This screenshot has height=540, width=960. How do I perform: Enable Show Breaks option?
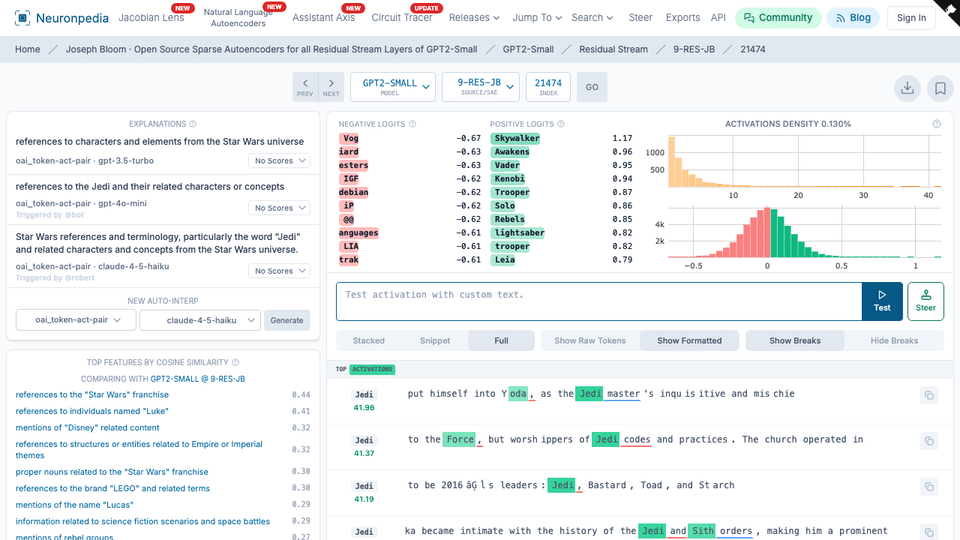coord(795,340)
